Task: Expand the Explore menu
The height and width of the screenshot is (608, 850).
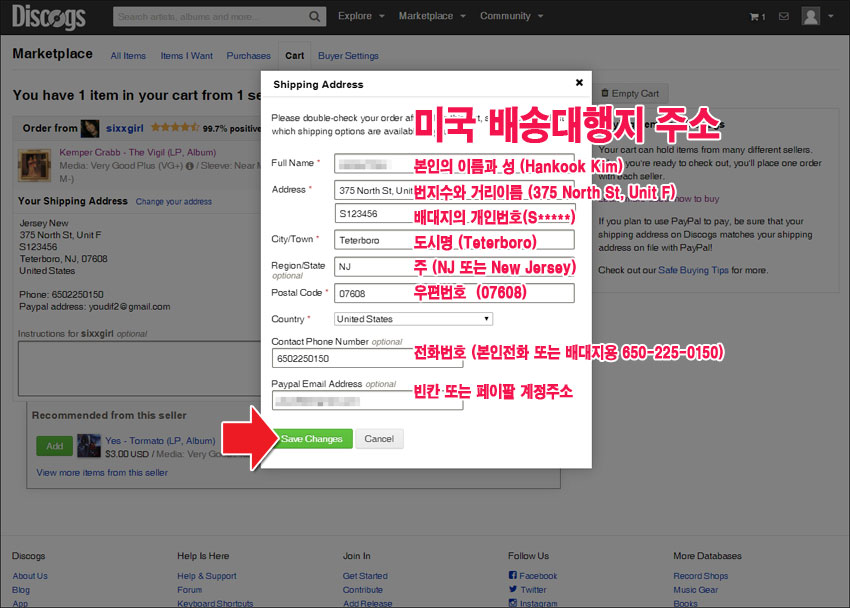Action: (361, 16)
